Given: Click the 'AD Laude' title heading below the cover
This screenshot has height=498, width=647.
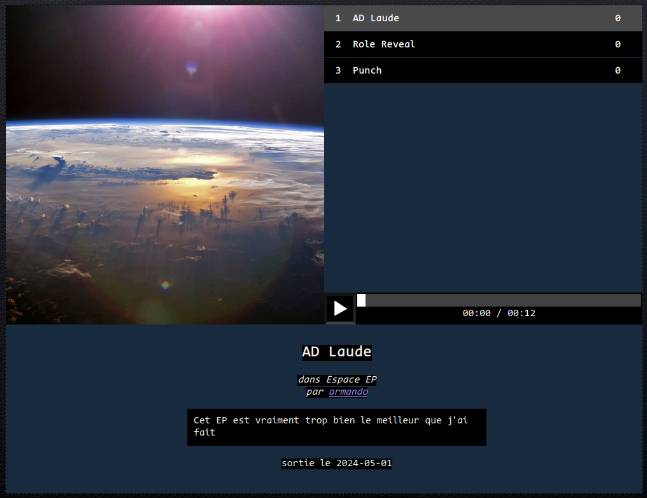Looking at the screenshot, I should 337,352.
